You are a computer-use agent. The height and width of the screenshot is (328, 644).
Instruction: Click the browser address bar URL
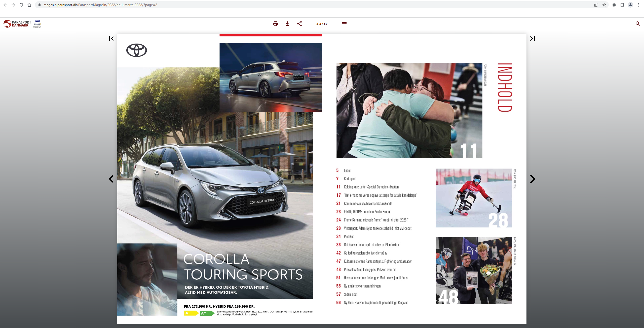100,5
